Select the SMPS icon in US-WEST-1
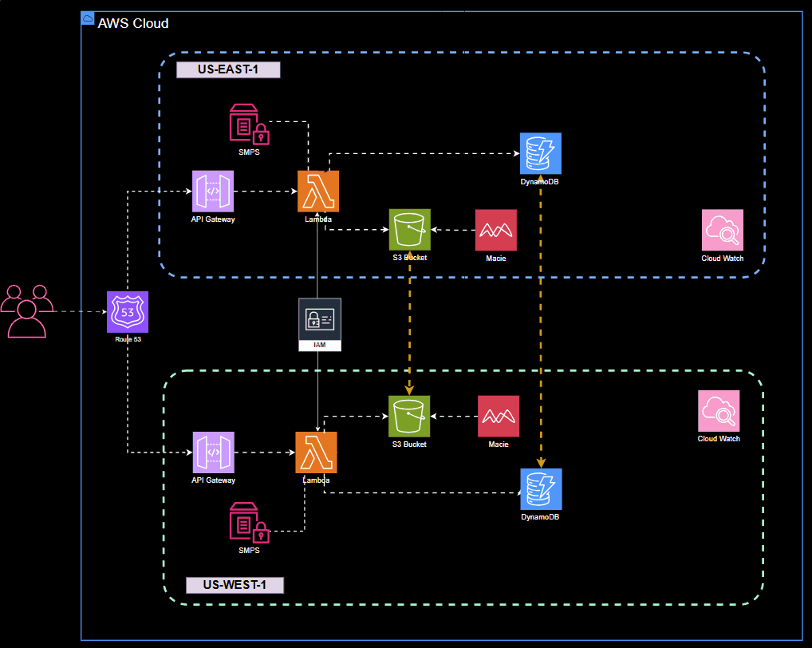812x648 pixels. (x=249, y=523)
